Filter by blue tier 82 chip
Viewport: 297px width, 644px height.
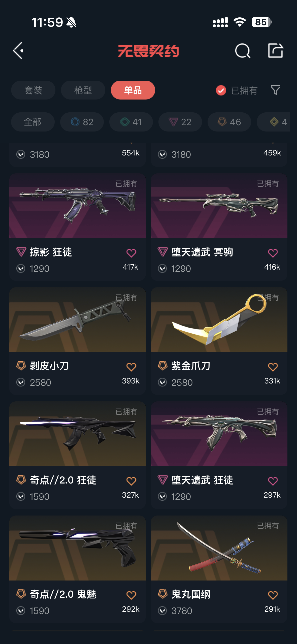(x=82, y=122)
